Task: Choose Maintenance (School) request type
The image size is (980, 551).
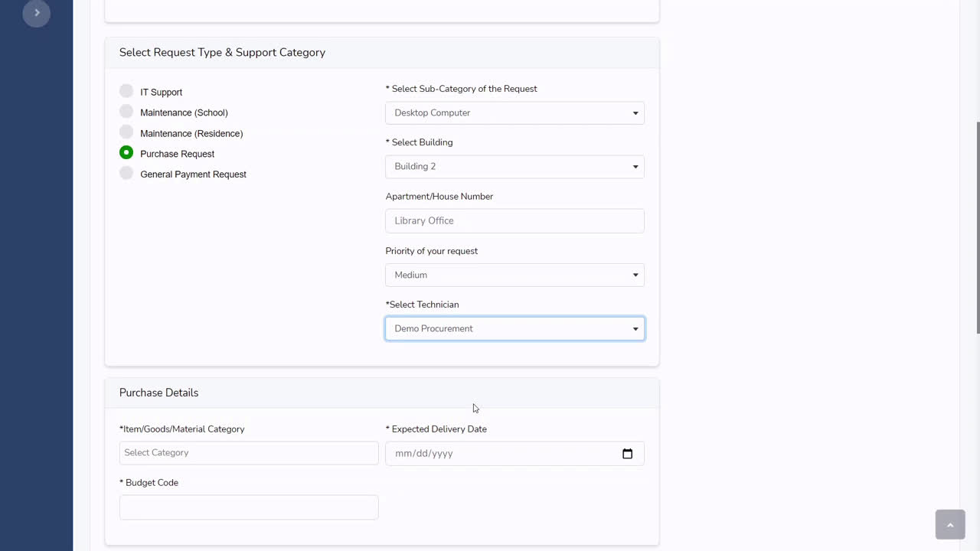Action: (126, 111)
